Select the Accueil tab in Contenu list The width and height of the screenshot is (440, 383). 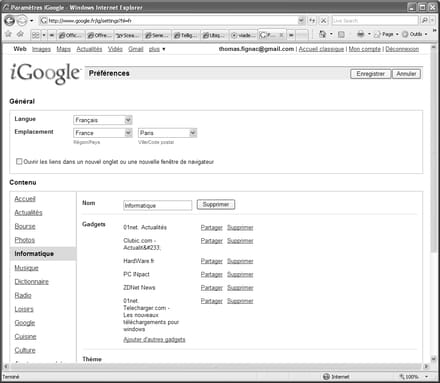tap(25, 199)
